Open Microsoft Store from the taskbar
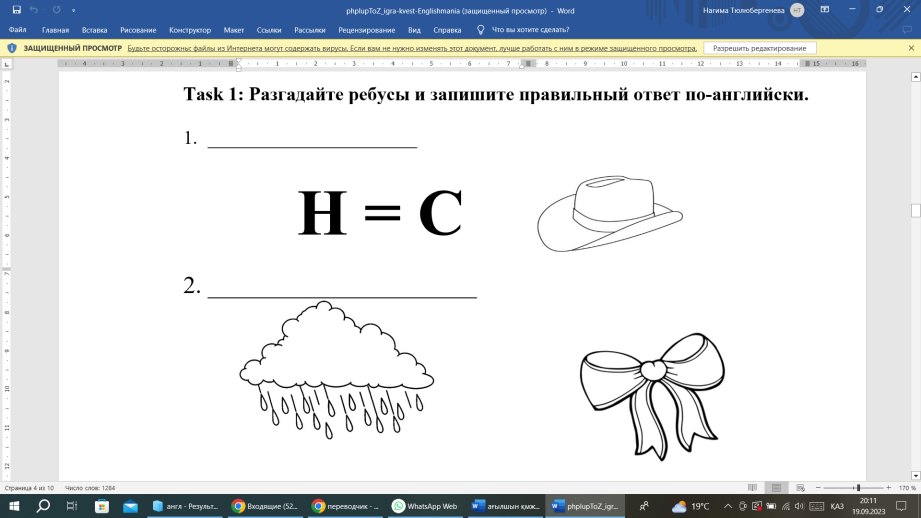The image size is (921, 518). [x=102, y=506]
